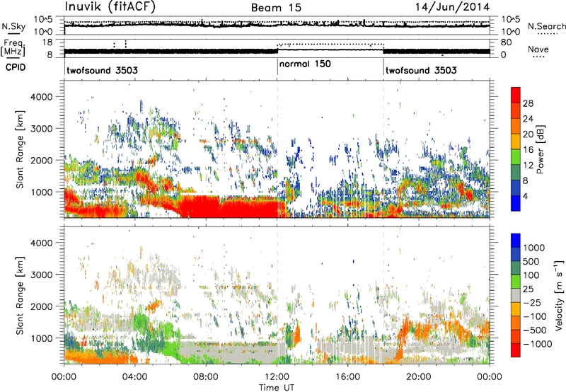This screenshot has width=566, height=392.
Task: Click the date "14/Jun/2014"
Action: tap(452, 7)
